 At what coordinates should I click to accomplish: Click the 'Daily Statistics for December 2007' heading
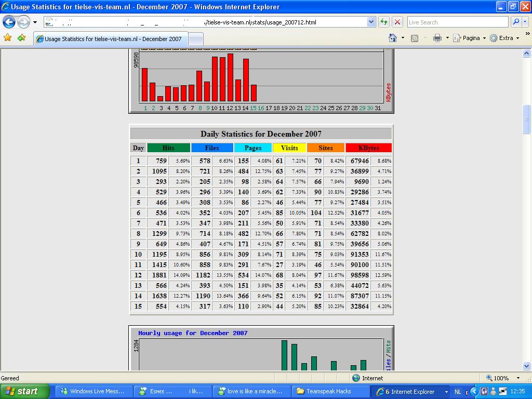click(261, 134)
